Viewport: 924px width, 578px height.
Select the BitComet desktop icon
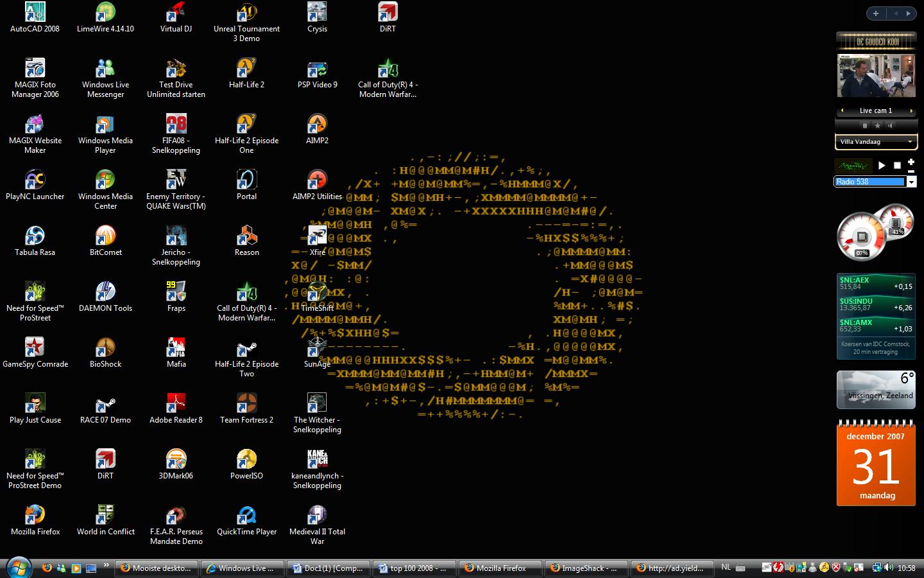pos(105,236)
